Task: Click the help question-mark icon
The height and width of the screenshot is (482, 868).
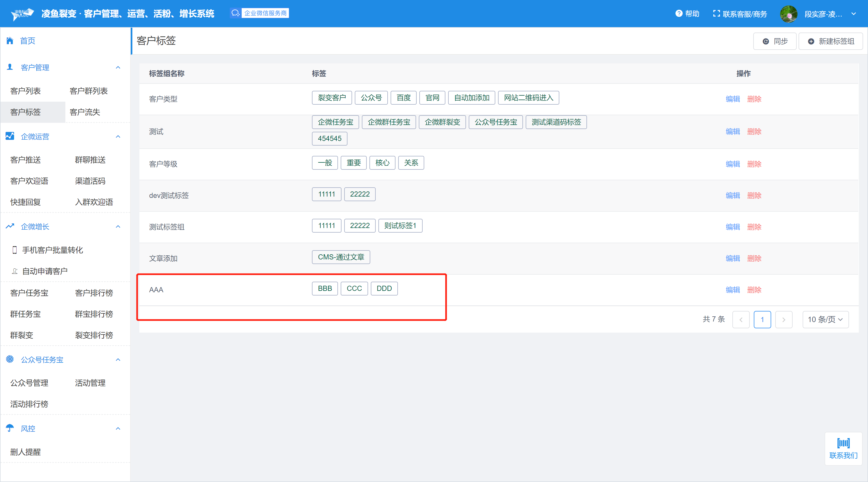Action: 679,14
